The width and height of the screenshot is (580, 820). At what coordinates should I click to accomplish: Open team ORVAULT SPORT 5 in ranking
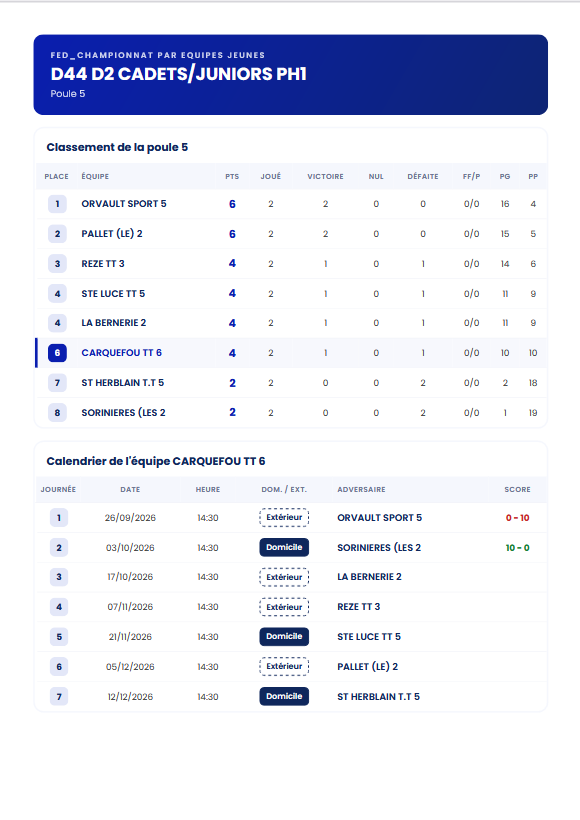123,204
